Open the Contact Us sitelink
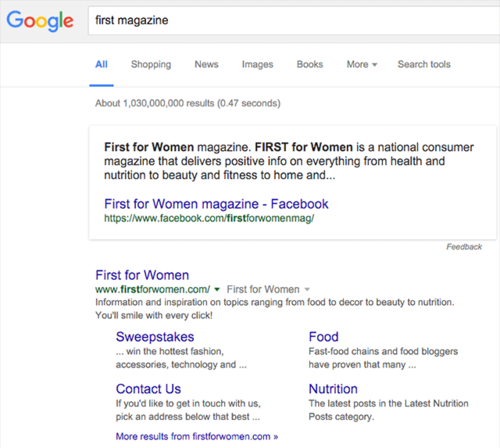Viewport: 500px width, 448px height. [148, 389]
